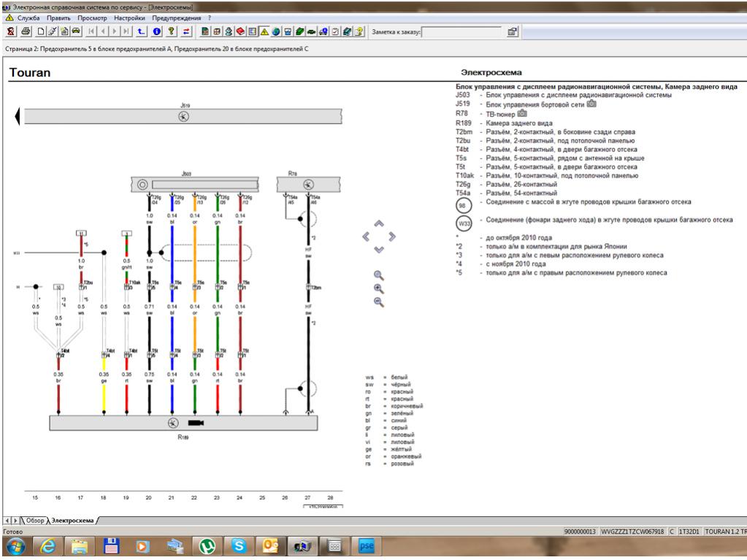This screenshot has width=747, height=560.
Task: Click the blank new document toolbar icon
Action: coord(41,31)
